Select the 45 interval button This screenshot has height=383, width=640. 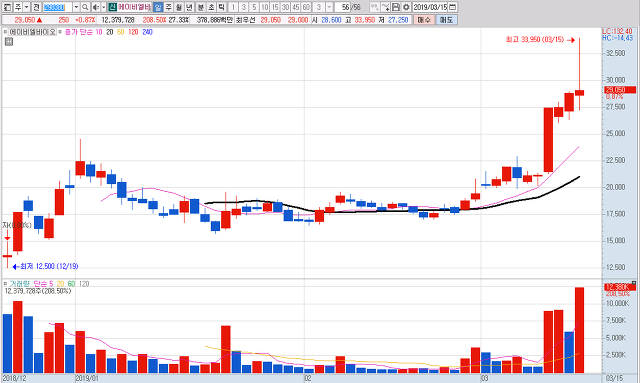pyautogui.click(x=296, y=7)
